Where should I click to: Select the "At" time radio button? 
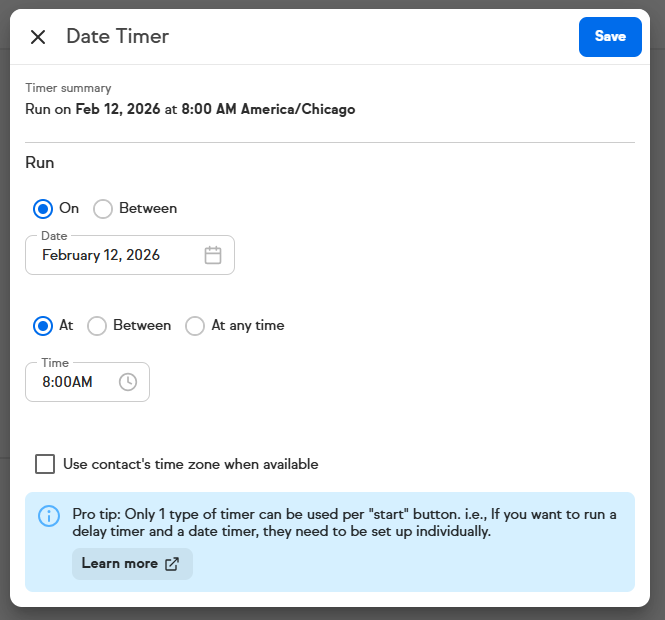(43, 326)
